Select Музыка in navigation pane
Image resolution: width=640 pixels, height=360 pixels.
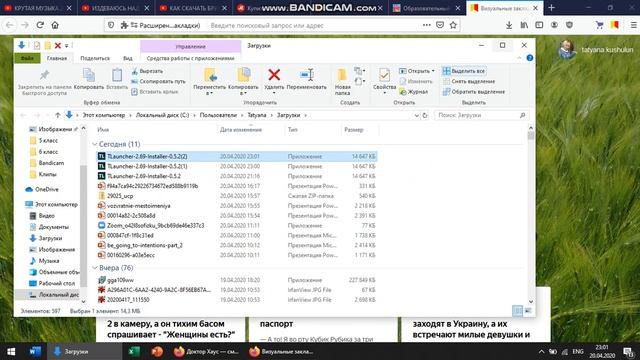[49, 261]
